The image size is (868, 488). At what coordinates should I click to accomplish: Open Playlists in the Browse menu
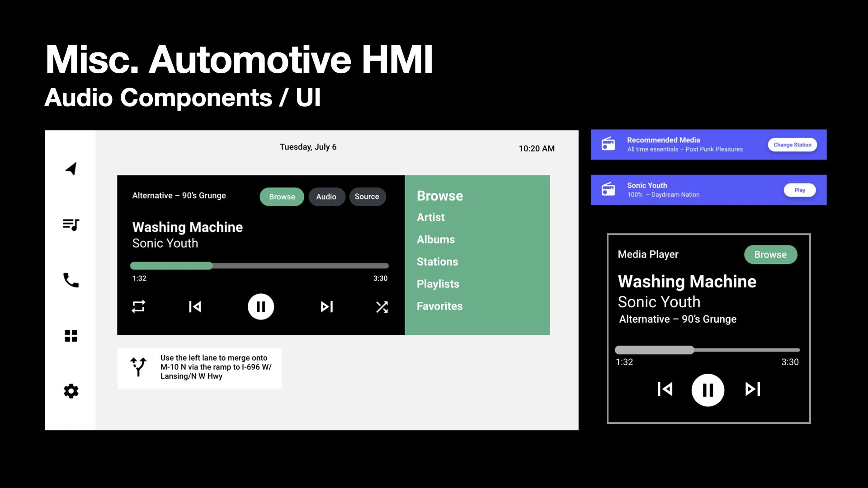(x=438, y=284)
